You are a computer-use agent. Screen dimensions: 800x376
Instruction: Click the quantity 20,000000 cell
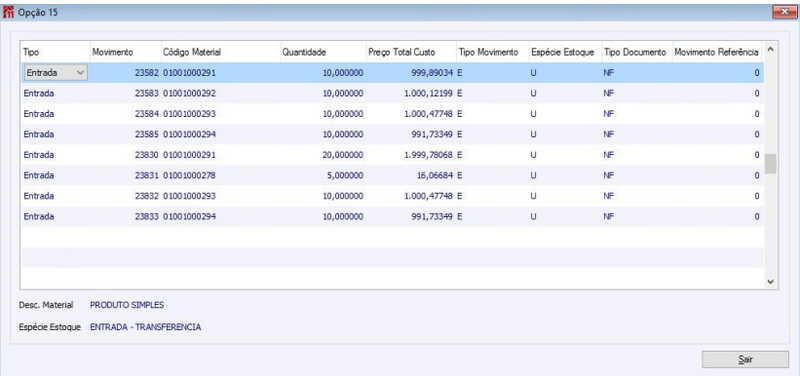(x=343, y=155)
